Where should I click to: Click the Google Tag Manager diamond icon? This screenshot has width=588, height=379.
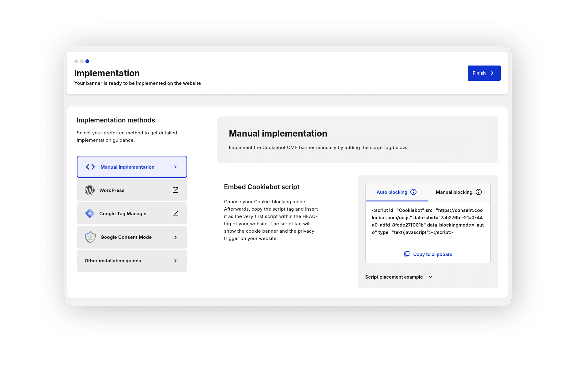pyautogui.click(x=90, y=213)
